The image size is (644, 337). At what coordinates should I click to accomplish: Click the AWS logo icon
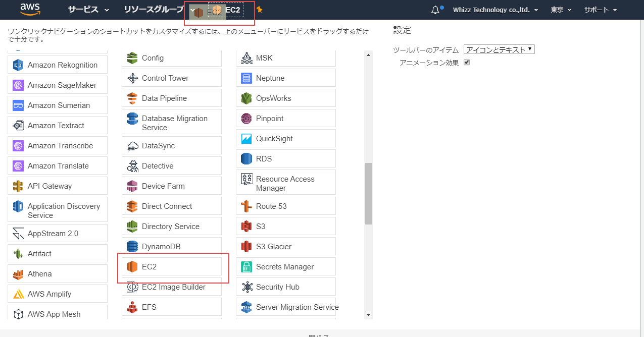pos(29,9)
